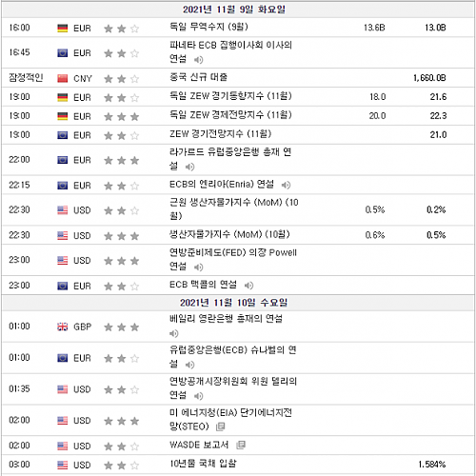This screenshot has width=476, height=476.
Task: Open 독일 ZEW 경기동향지수 event
Action: [x=230, y=96]
